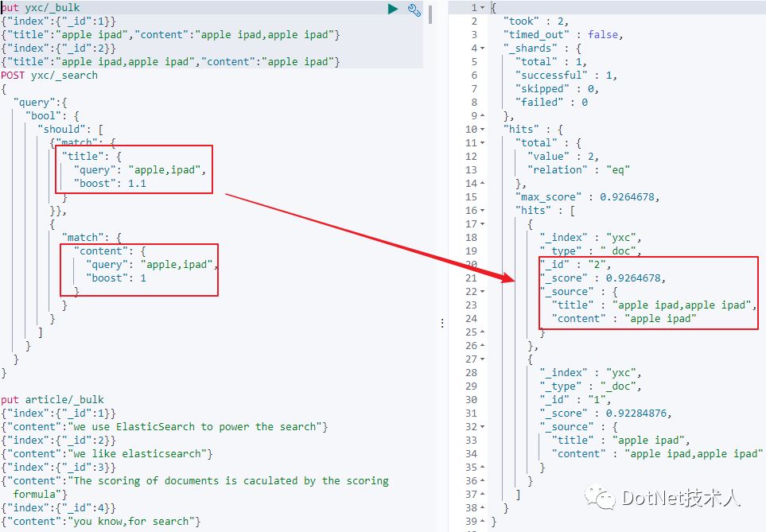Image resolution: width=766 pixels, height=532 pixels.
Task: Click the fold marker at response line 9
Action: pos(483,116)
